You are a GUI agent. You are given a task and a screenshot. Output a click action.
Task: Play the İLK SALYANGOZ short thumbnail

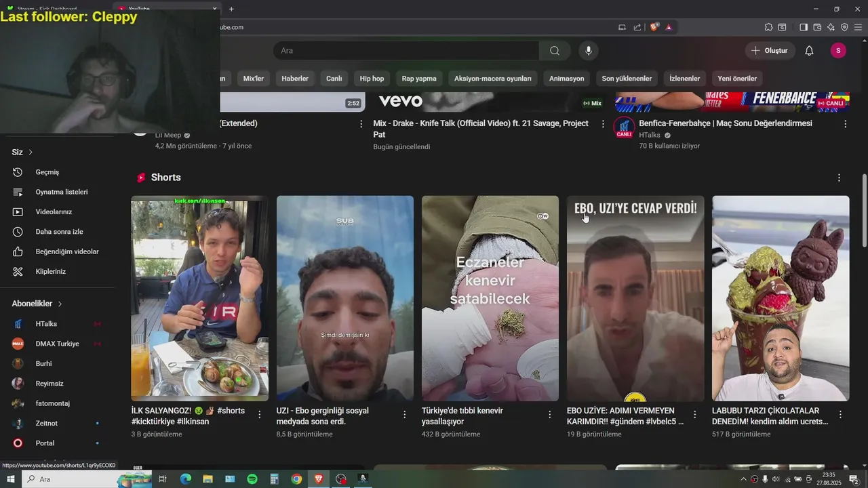click(x=199, y=298)
